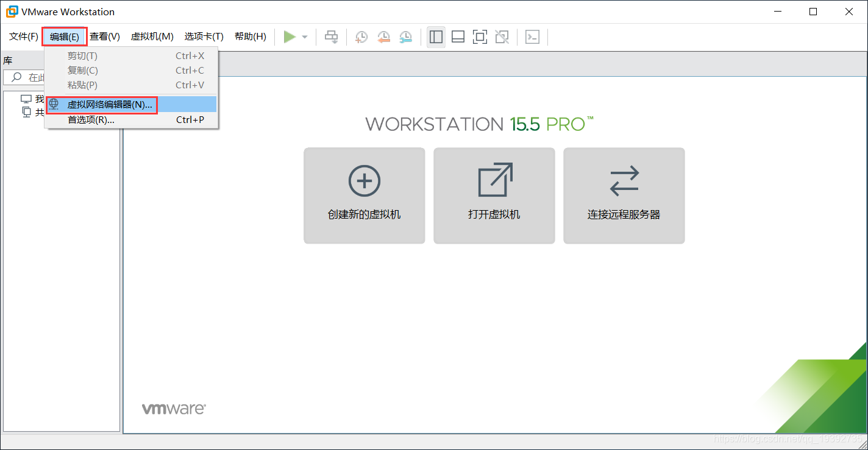Open the 虚拟机(M) menu
This screenshot has height=450, width=868.
[x=152, y=37]
